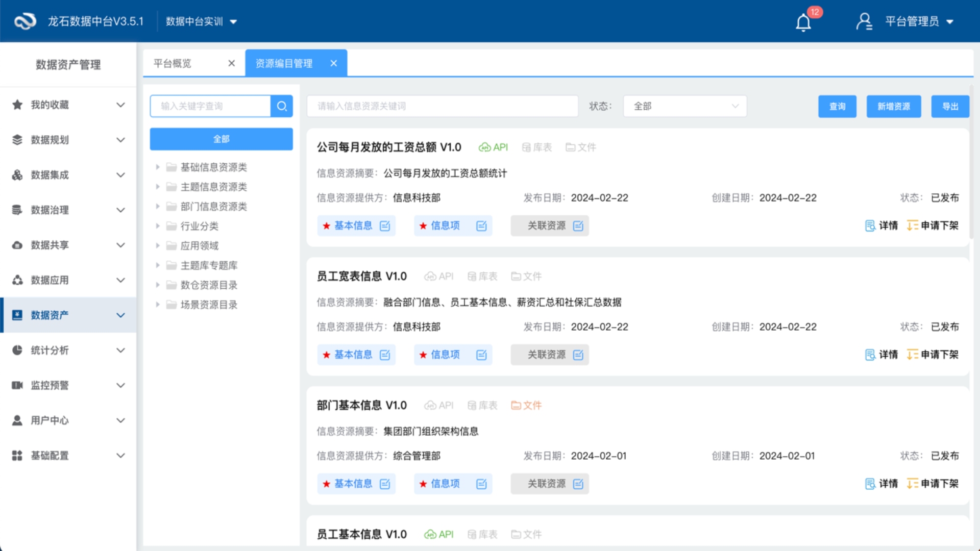Close the 资源编目管理 tab
The height and width of the screenshot is (551, 980).
click(334, 63)
